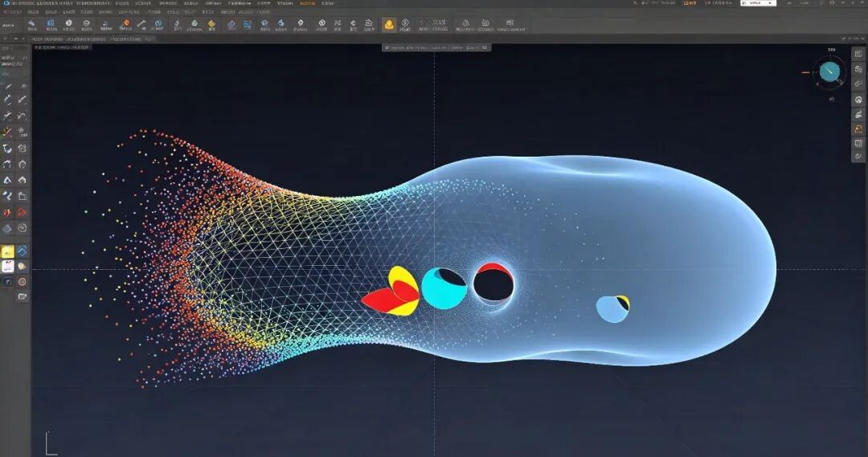This screenshot has height=457, width=868.
Task: Click the teal view-orientation compass gizmo
Action: pos(829,71)
